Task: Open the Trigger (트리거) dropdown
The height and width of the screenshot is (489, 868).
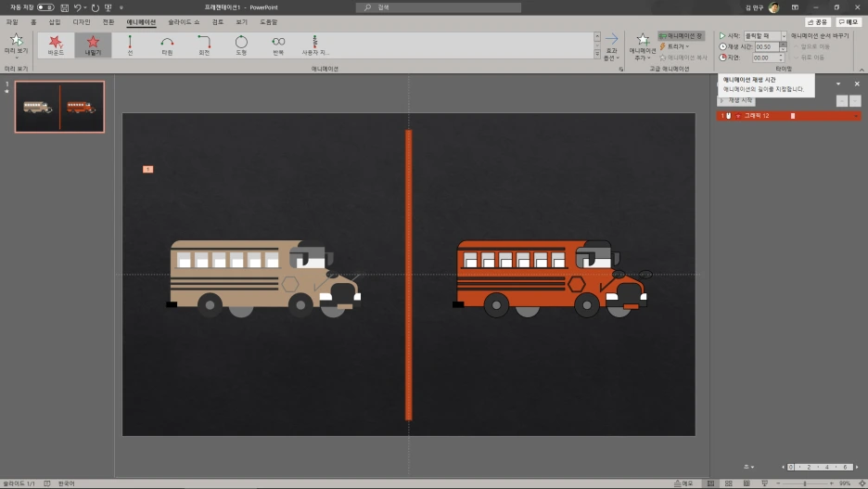Action: click(x=674, y=46)
